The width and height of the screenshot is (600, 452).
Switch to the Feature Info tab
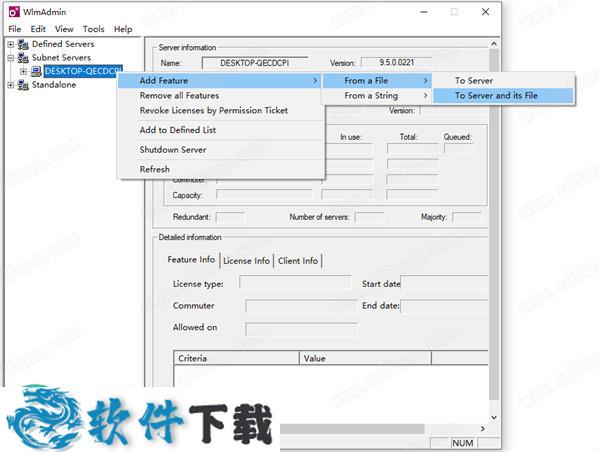coord(191,260)
